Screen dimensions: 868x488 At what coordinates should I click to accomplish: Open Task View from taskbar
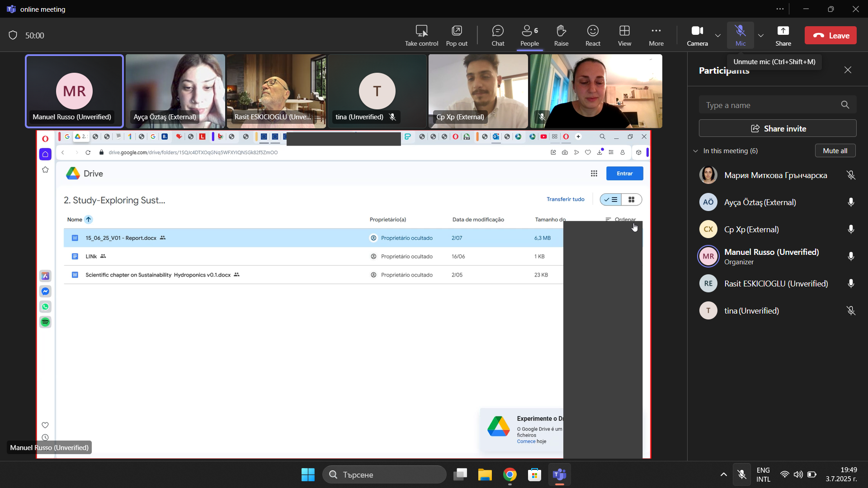[460, 474]
